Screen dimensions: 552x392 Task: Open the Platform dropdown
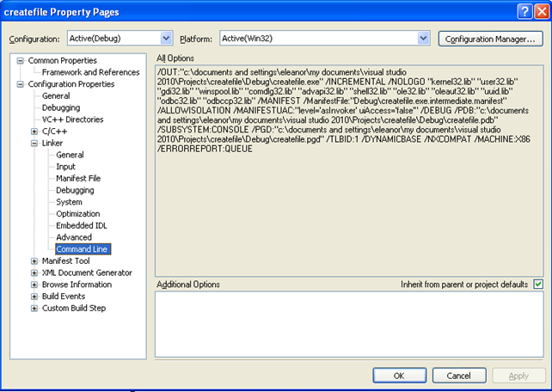point(423,39)
